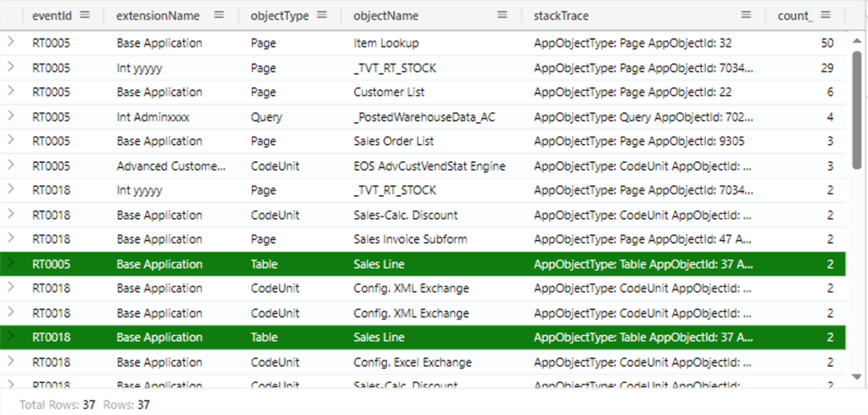Open the stackTrace column menu icon
Viewport: 868px width, 415px height.
point(746,15)
